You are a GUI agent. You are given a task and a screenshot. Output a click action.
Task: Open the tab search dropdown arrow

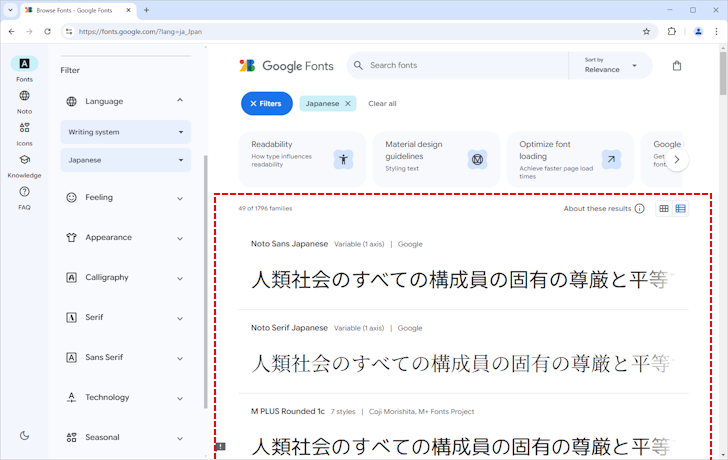10,10
